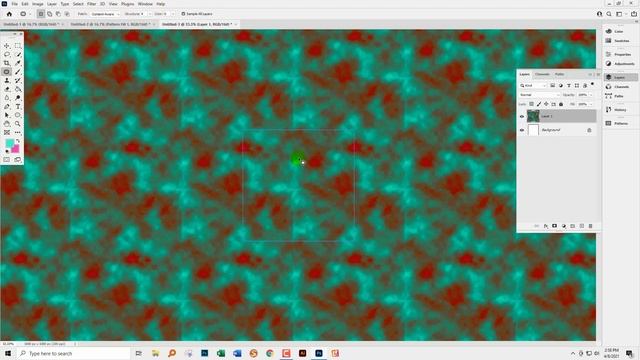Click the search icon at top right
Screen dimensions: 640x360
[609, 14]
